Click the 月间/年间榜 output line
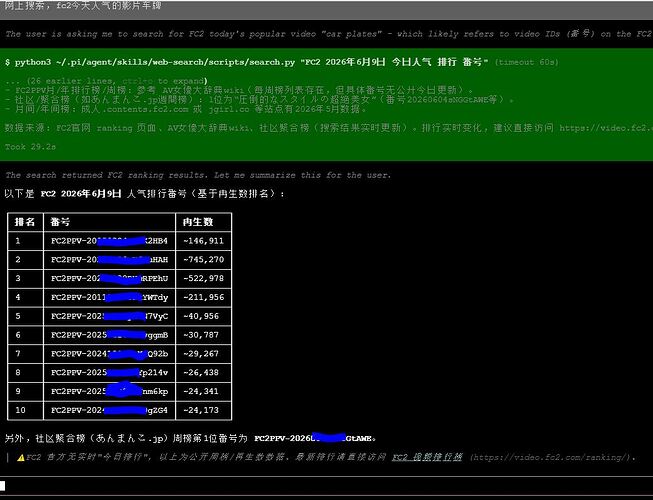653x500 pixels. coord(186,109)
